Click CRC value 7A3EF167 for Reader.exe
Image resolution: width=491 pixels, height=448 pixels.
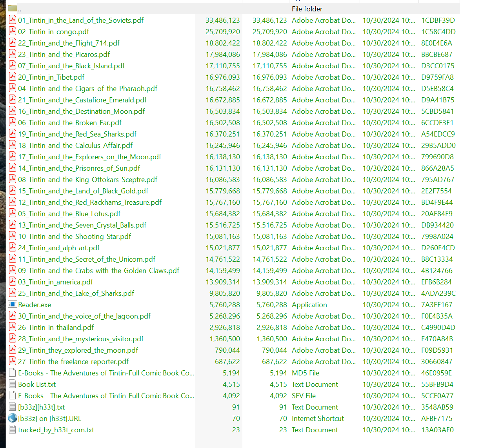point(437,305)
